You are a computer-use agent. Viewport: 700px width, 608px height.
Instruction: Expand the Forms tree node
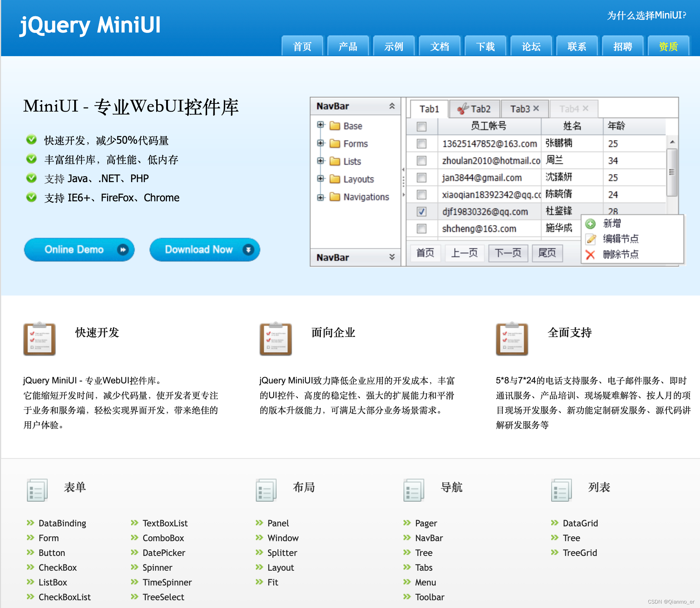[x=320, y=143]
